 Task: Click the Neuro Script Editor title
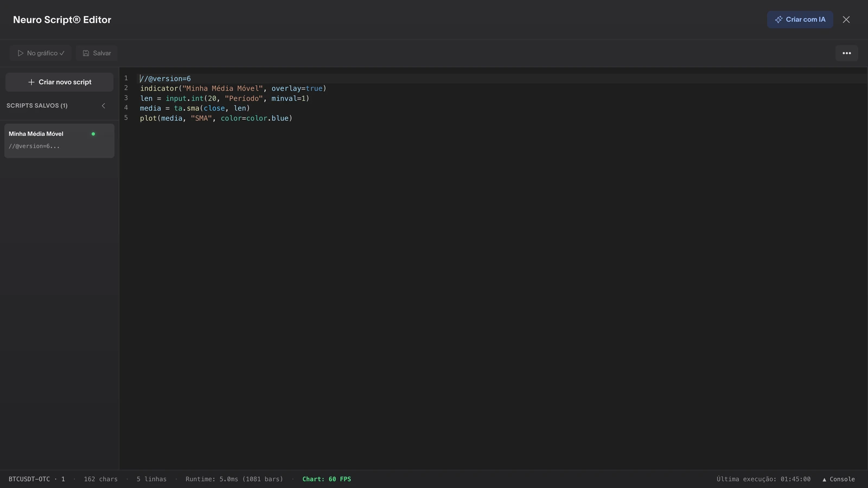click(62, 20)
